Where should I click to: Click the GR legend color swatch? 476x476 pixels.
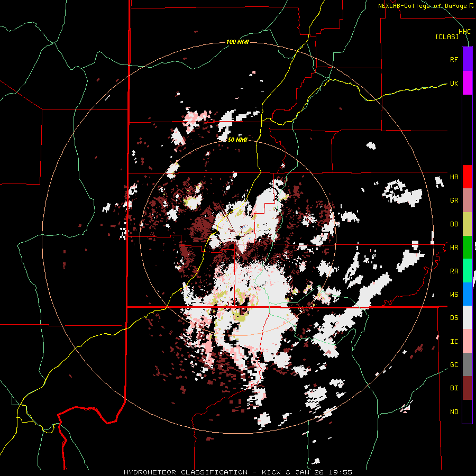click(x=467, y=200)
